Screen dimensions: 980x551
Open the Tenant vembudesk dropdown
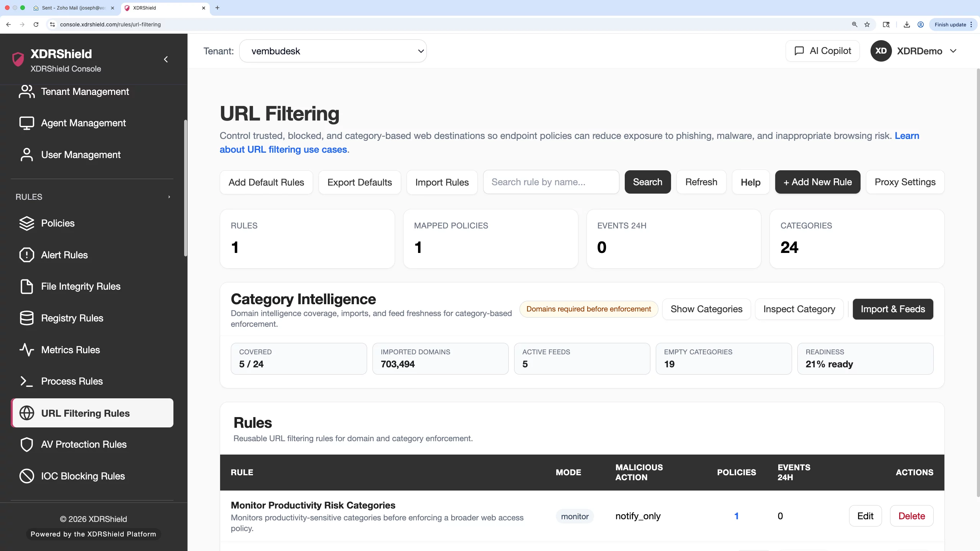click(x=333, y=51)
